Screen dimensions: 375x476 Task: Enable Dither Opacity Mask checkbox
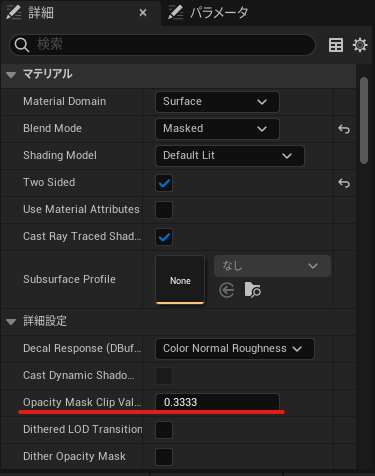coord(164,457)
